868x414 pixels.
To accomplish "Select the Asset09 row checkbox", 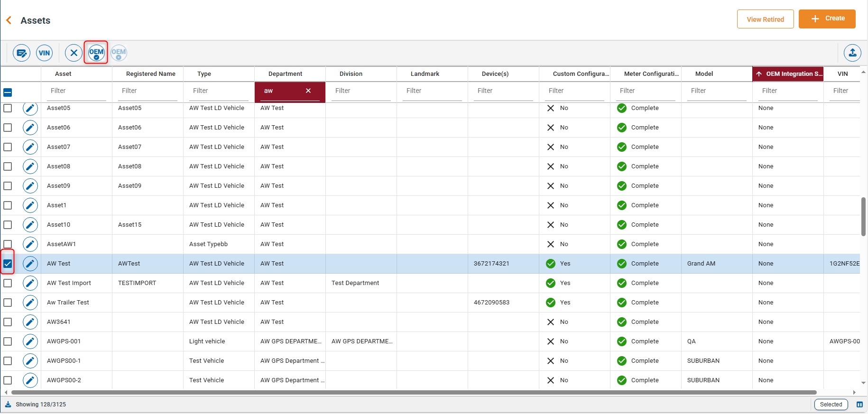I will [x=8, y=186].
